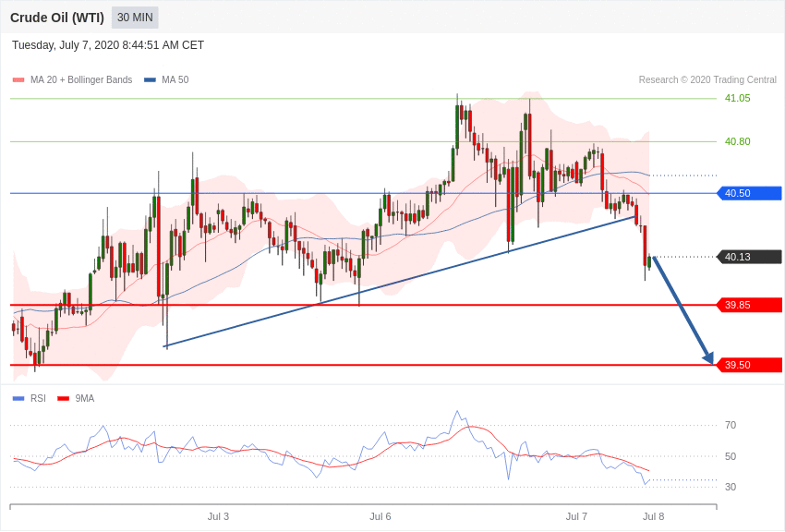
Task: Click the RSI 70 axis label
Action: pyautogui.click(x=731, y=426)
